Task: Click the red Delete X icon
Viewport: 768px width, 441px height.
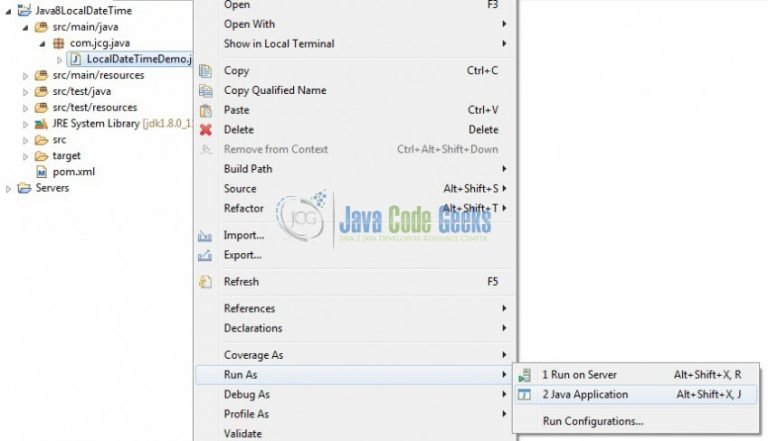Action: pyautogui.click(x=206, y=130)
